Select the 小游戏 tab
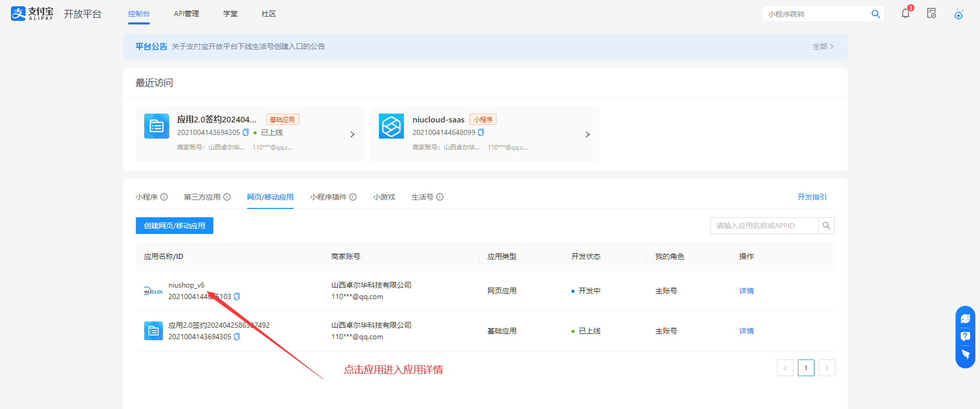This screenshot has width=980, height=409. pyautogui.click(x=384, y=197)
